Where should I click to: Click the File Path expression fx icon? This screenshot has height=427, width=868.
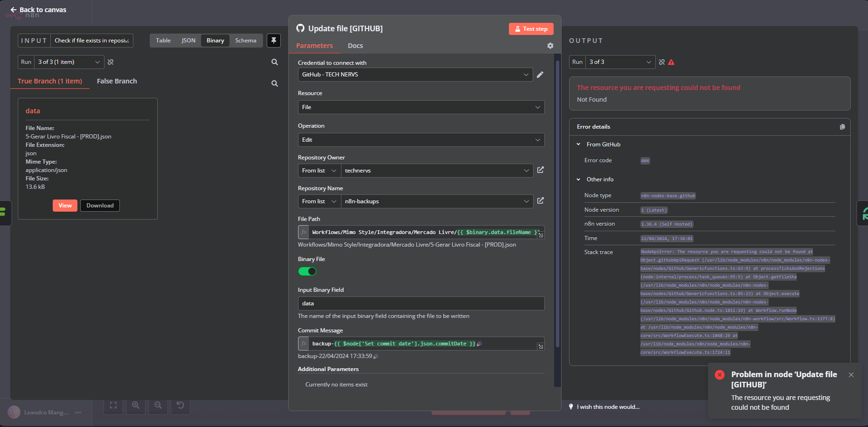(x=304, y=232)
